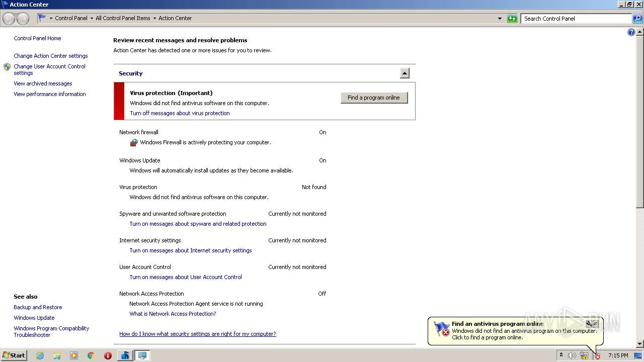Click the Back navigation arrow

pyautogui.click(x=9, y=19)
